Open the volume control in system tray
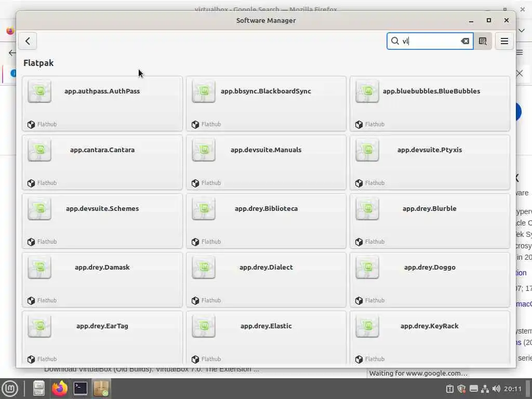This screenshot has height=399, width=532. point(496,389)
